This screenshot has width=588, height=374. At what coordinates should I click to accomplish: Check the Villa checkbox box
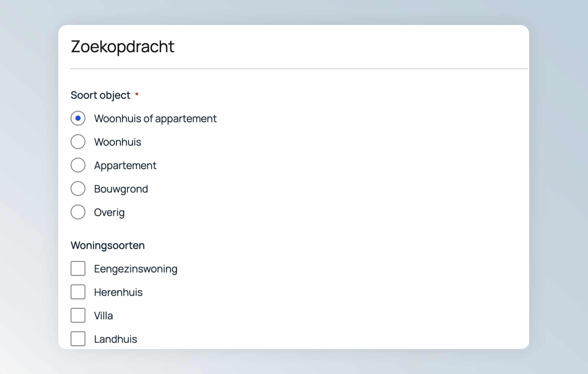[78, 316]
